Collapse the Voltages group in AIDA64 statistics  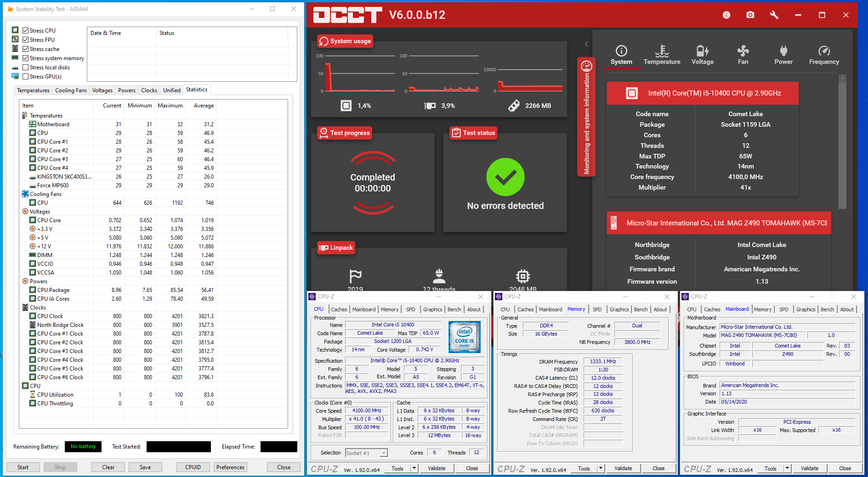click(25, 212)
